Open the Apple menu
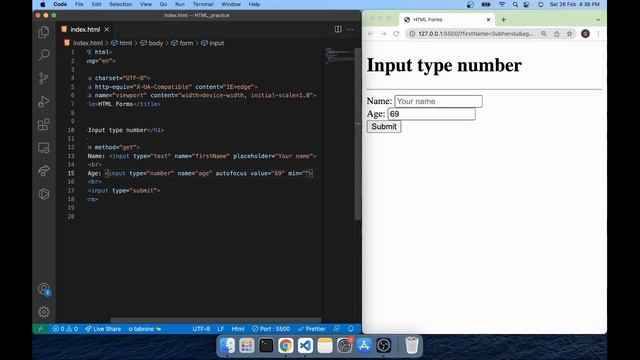640x360 pixels. (x=43, y=4)
